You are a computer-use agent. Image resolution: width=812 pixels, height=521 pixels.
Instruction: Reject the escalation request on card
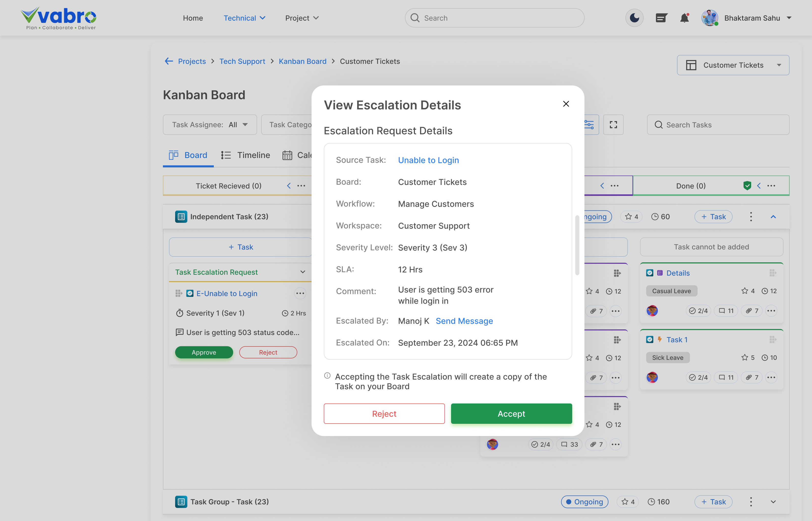268,352
